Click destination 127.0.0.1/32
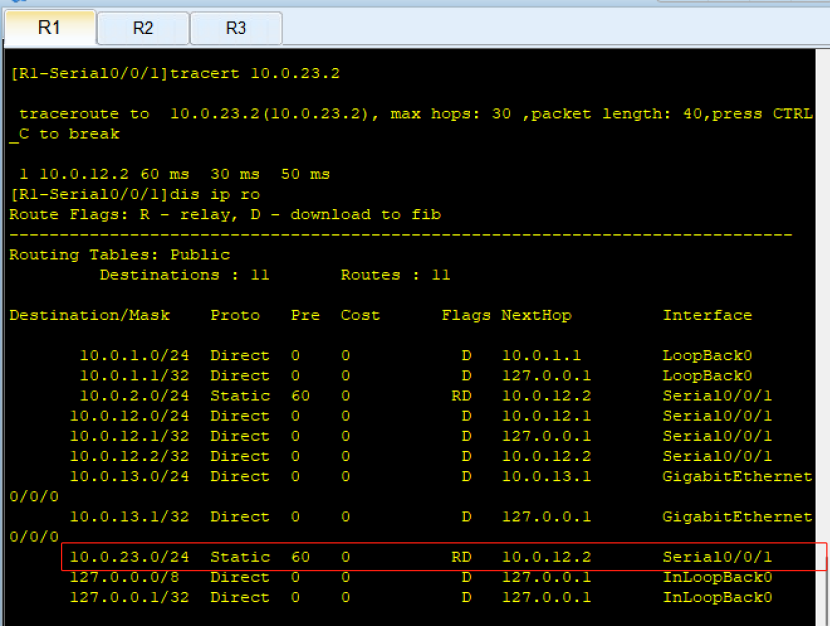 129,596
